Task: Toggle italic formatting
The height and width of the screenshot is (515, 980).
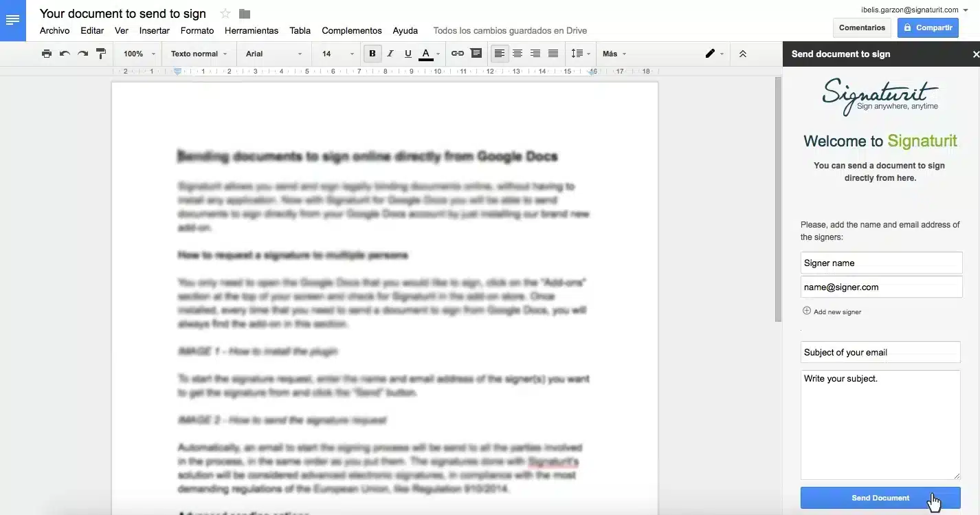Action: coord(390,54)
